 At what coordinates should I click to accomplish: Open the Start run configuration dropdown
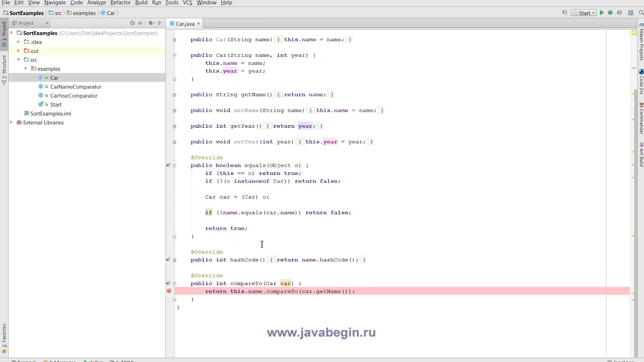click(583, 13)
